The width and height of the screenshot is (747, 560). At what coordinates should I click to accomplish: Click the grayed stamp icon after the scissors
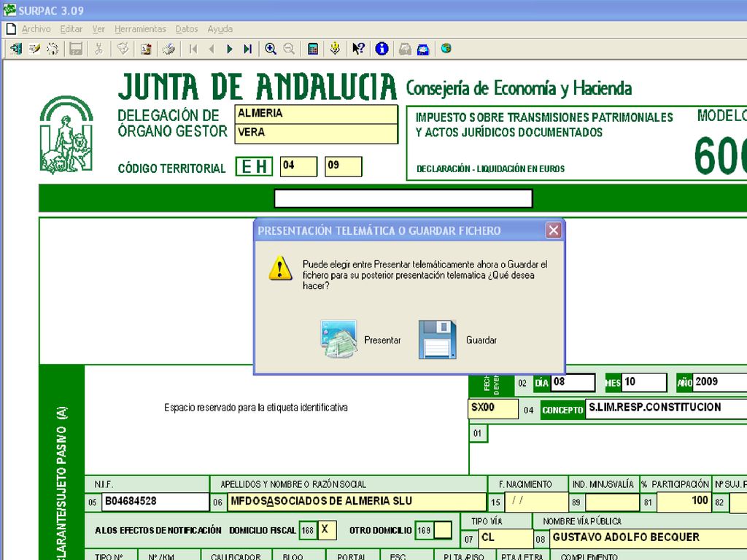pos(123,49)
